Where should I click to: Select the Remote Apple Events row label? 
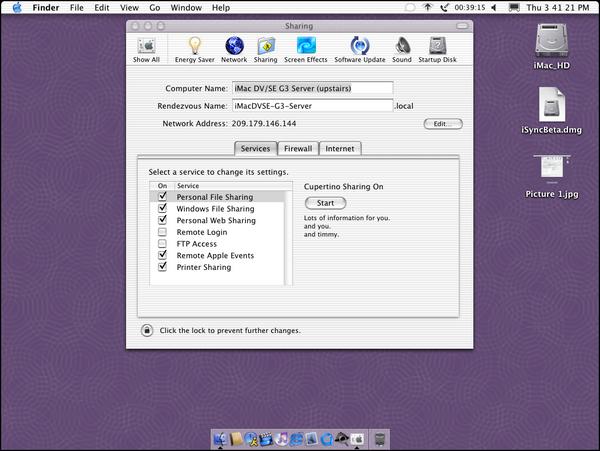[215, 256]
